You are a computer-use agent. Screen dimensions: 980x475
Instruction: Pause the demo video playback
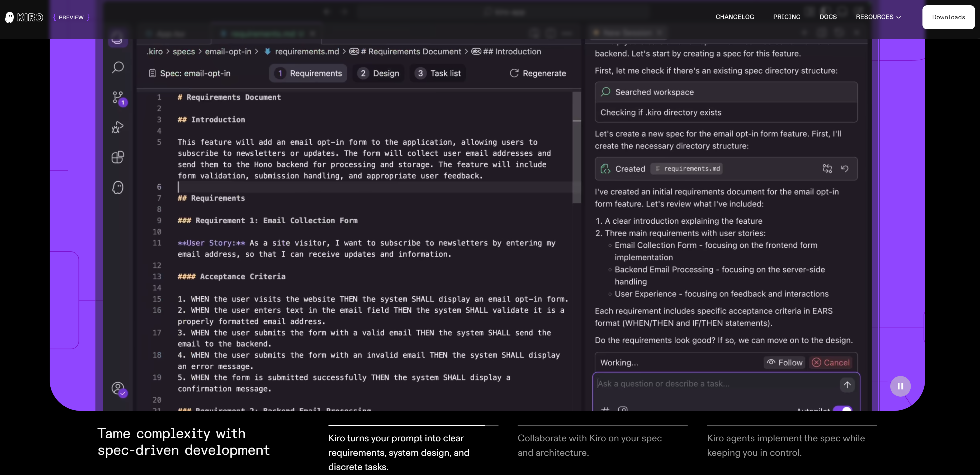(x=900, y=386)
